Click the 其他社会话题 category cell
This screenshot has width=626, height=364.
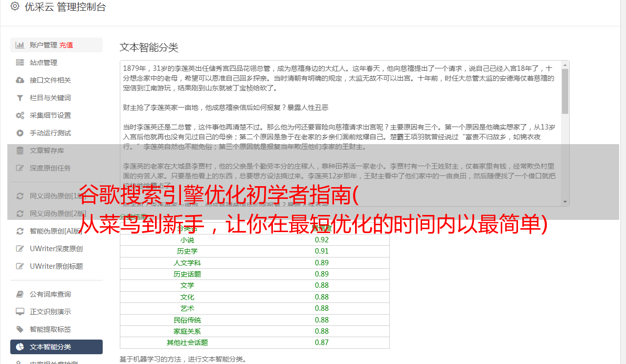[187, 343]
